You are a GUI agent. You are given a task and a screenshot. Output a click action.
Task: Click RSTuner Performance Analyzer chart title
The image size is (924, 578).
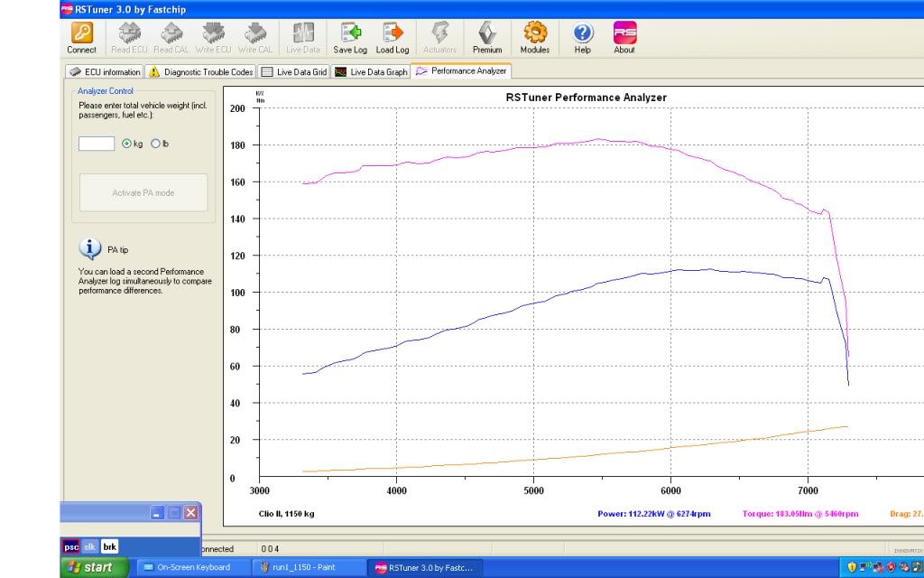tap(587, 98)
